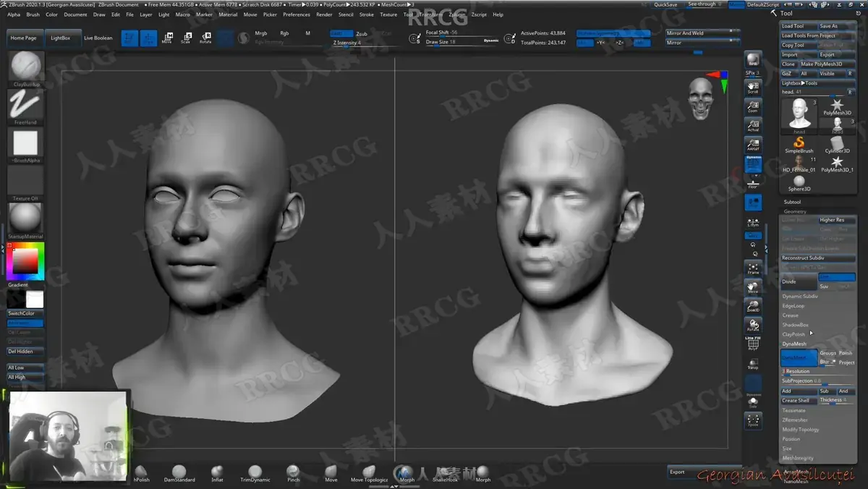Screen dimensions: 868x489
Task: Expand the Subtool section
Action: point(792,202)
